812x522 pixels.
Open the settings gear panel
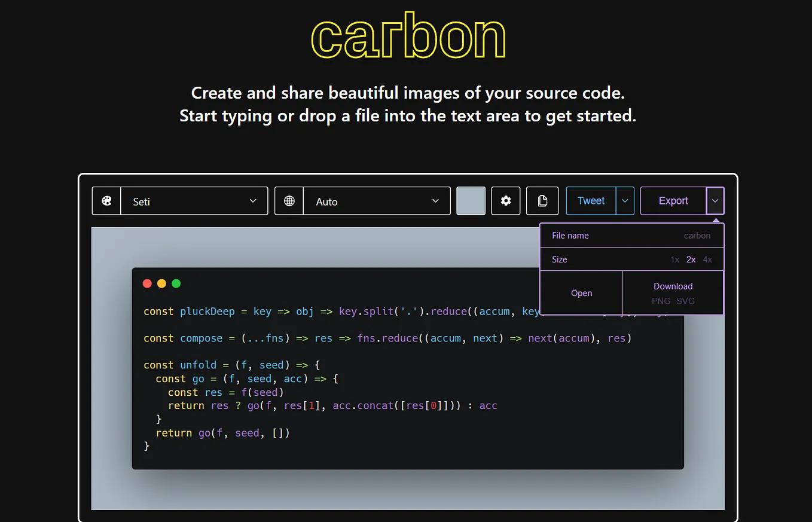(506, 201)
